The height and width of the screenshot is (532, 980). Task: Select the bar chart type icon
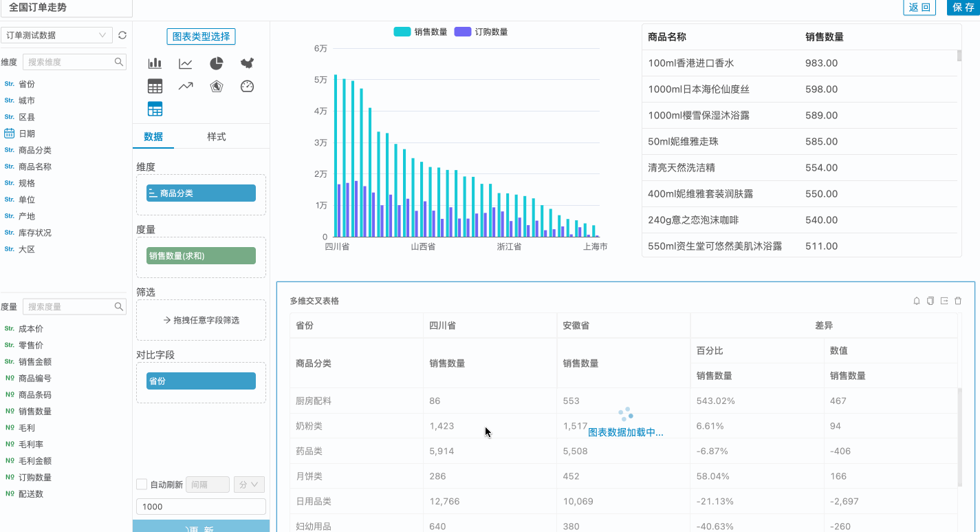pos(155,63)
